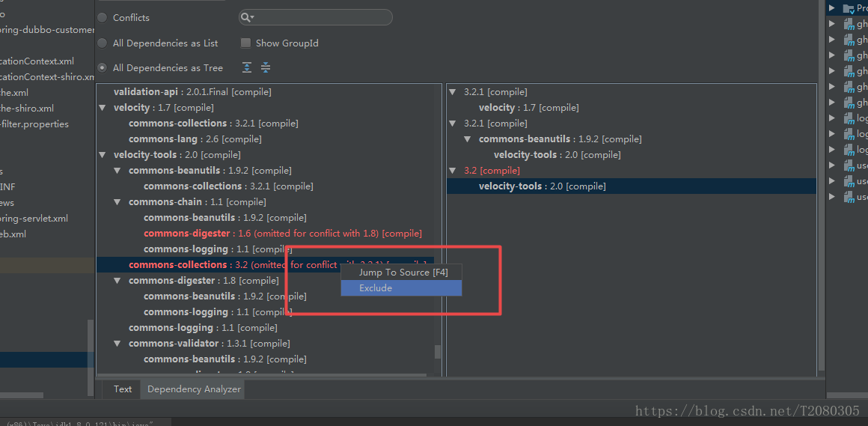Click vertical scrollbar thumb of left dependency tree
868x426 pixels.
point(437,352)
